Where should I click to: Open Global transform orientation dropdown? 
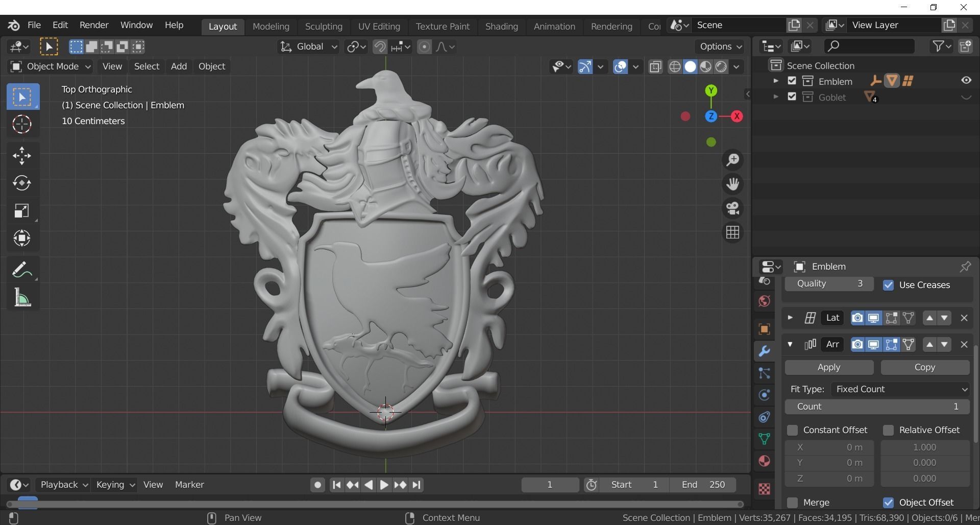pyautogui.click(x=308, y=47)
